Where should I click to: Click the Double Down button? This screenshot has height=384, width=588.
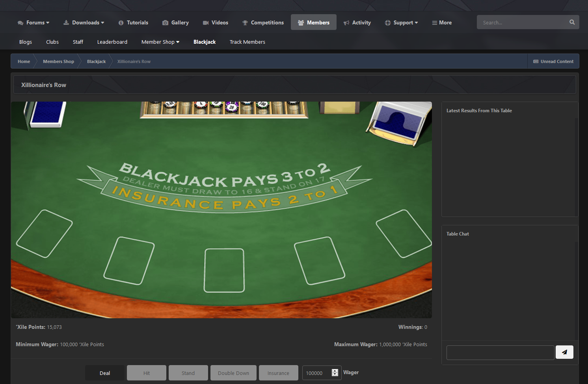(x=233, y=373)
